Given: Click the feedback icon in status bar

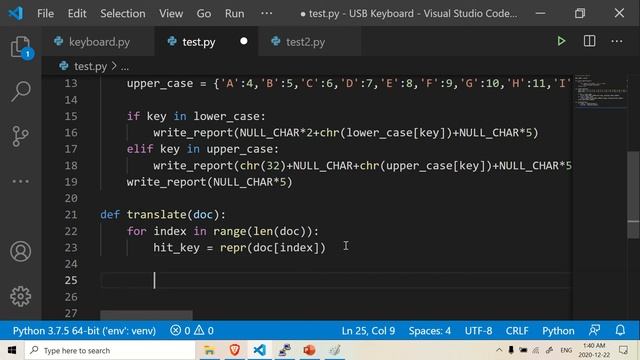Looking at the screenshot, I should point(594,330).
